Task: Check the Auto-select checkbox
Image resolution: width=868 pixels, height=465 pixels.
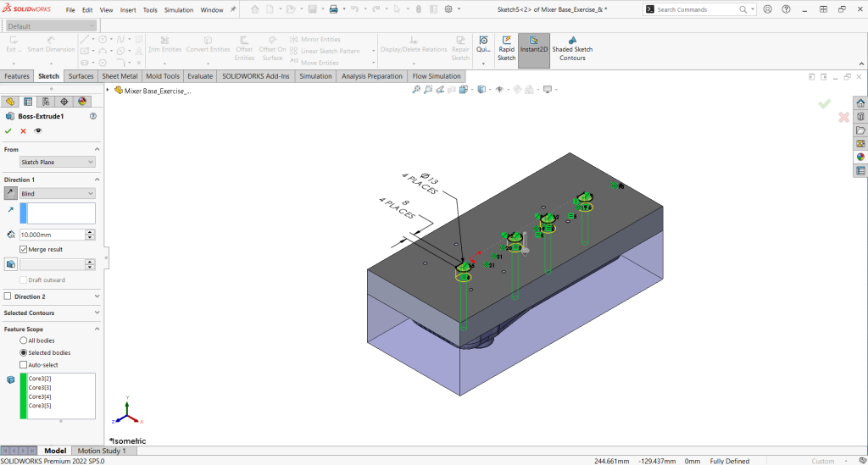Action: point(24,365)
